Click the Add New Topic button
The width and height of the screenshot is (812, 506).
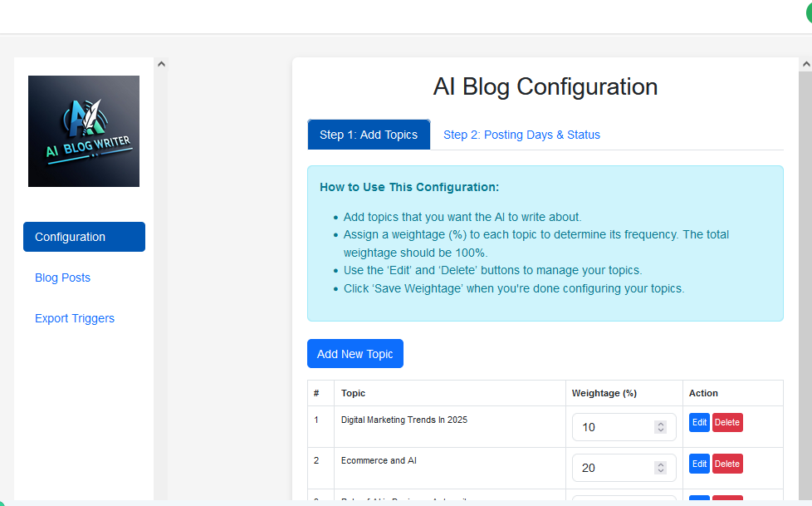(355, 353)
